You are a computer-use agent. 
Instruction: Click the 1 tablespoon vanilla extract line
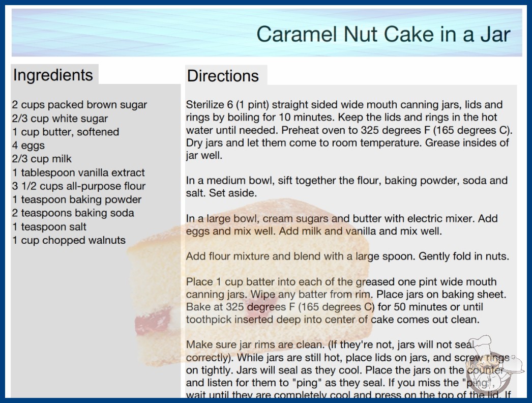pyautogui.click(x=78, y=172)
